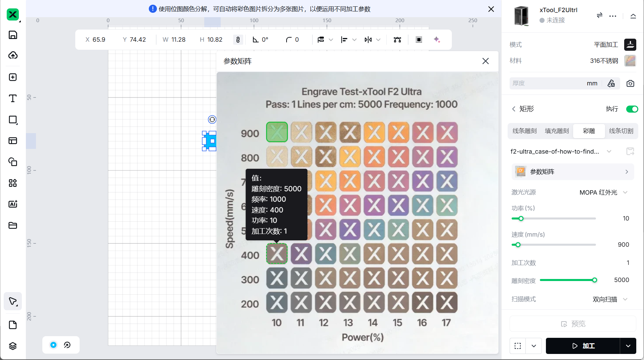Select the Text tool in left sidebar

pos(13,98)
